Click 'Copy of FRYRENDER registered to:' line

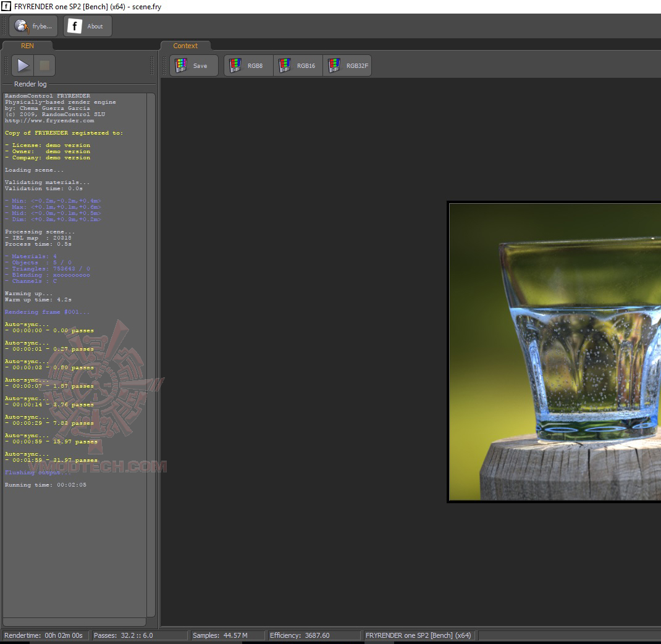pos(64,133)
